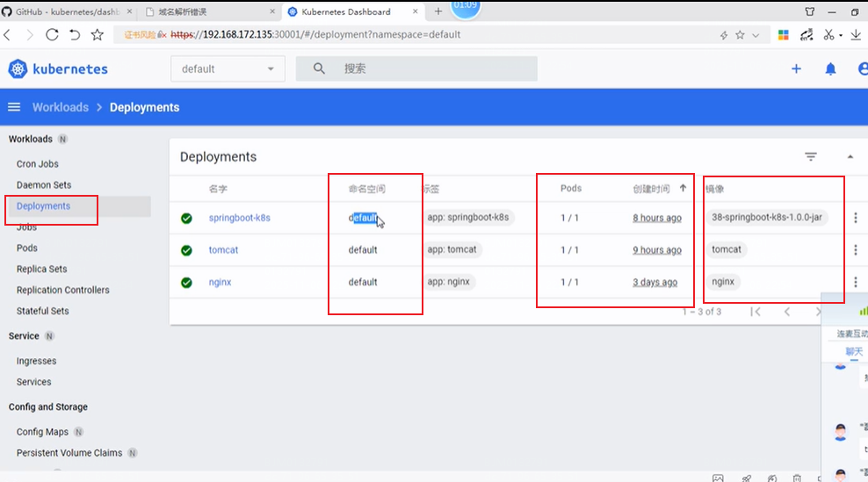Click the browser back arrow
The height and width of the screenshot is (482, 868).
point(7,35)
